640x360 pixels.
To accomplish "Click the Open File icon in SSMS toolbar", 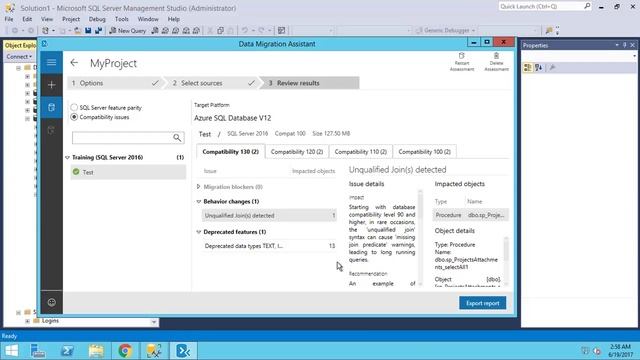I will tap(77, 31).
